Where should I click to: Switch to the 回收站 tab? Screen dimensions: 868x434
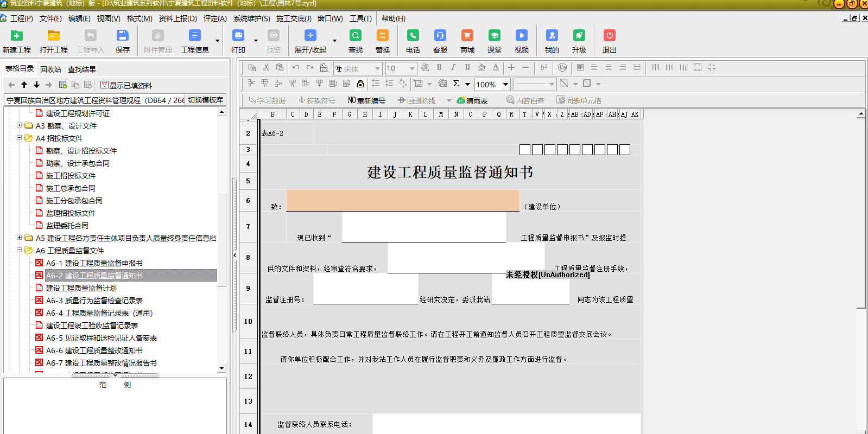click(50, 69)
